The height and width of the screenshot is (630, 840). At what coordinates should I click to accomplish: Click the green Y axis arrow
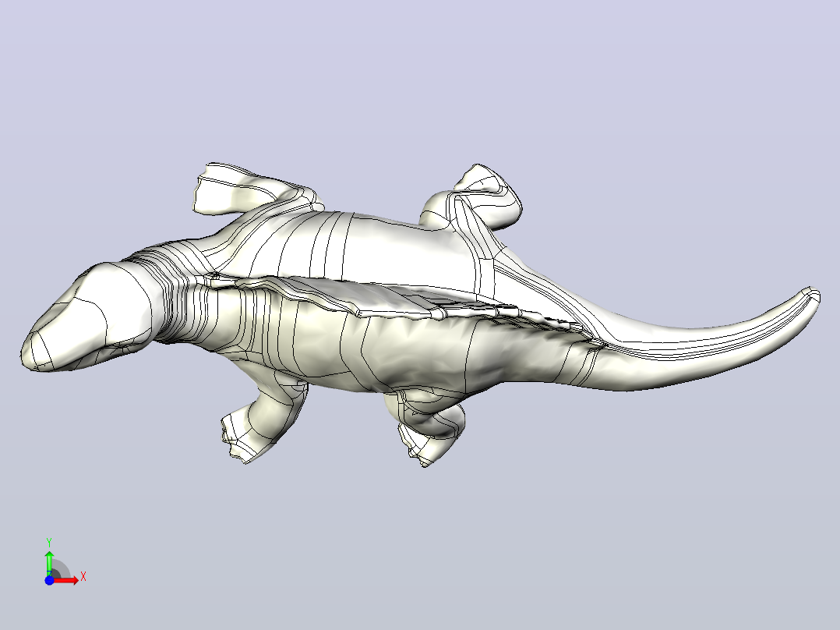click(x=49, y=562)
